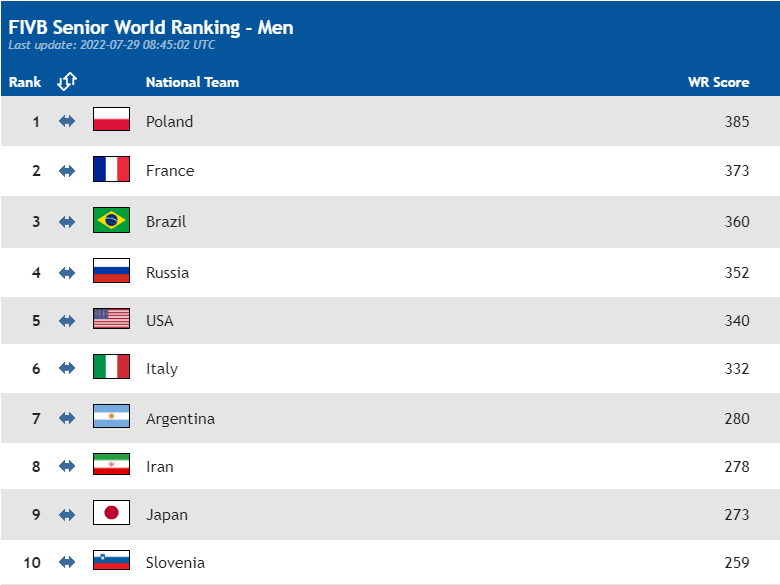The width and height of the screenshot is (780, 585).
Task: Open the Argentina team link
Action: point(180,419)
